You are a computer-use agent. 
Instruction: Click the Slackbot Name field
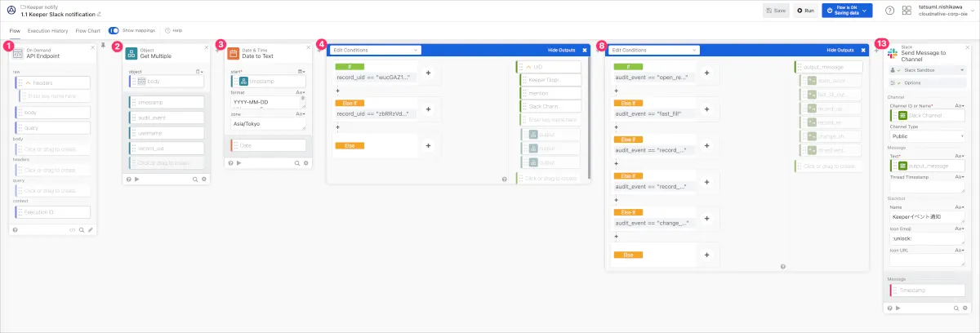click(927, 217)
